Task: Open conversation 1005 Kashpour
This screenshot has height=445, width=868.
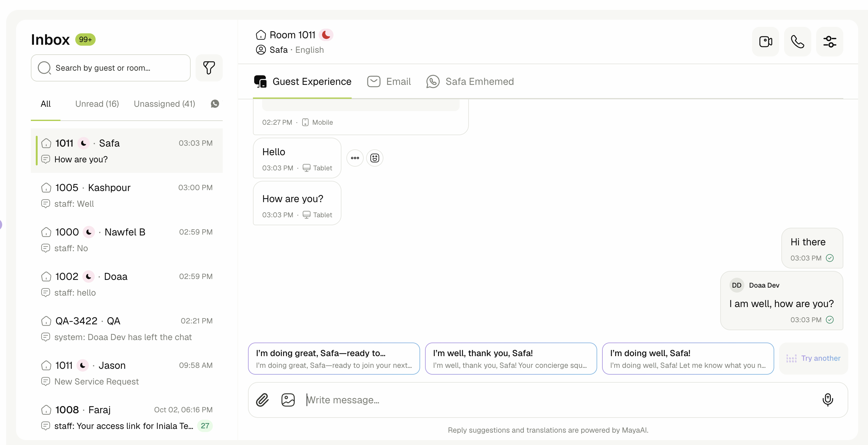Action: tap(127, 196)
